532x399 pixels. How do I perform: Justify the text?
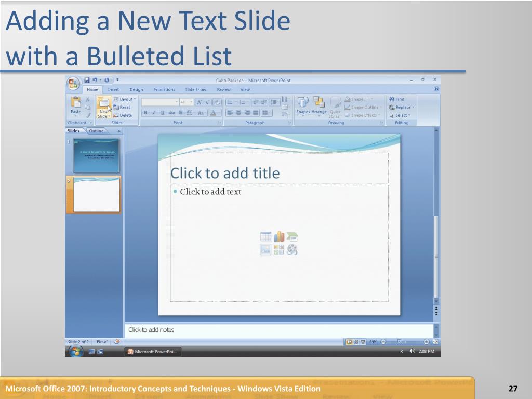pyautogui.click(x=256, y=113)
